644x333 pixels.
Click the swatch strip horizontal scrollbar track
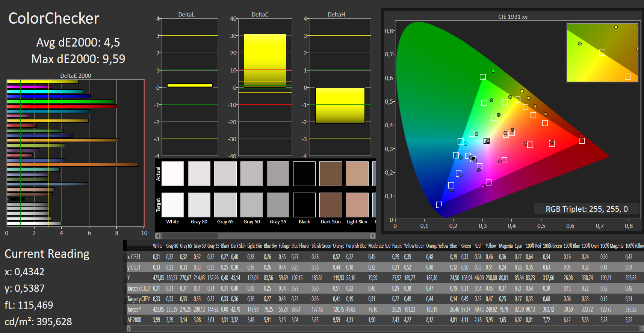pyautogui.click(x=265, y=236)
